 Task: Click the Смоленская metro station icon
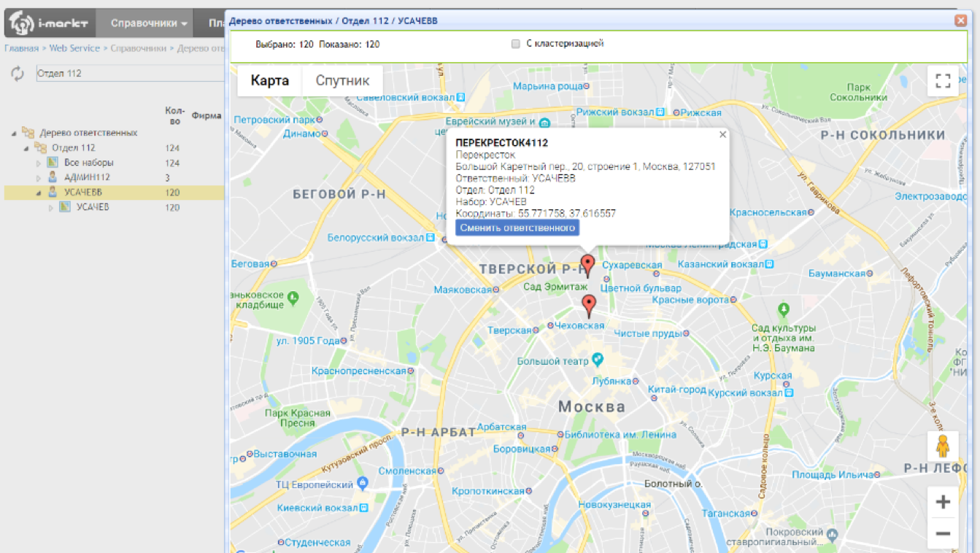tap(441, 471)
